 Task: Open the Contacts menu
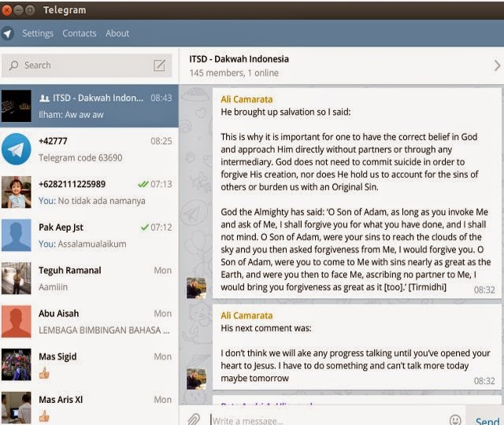[80, 33]
